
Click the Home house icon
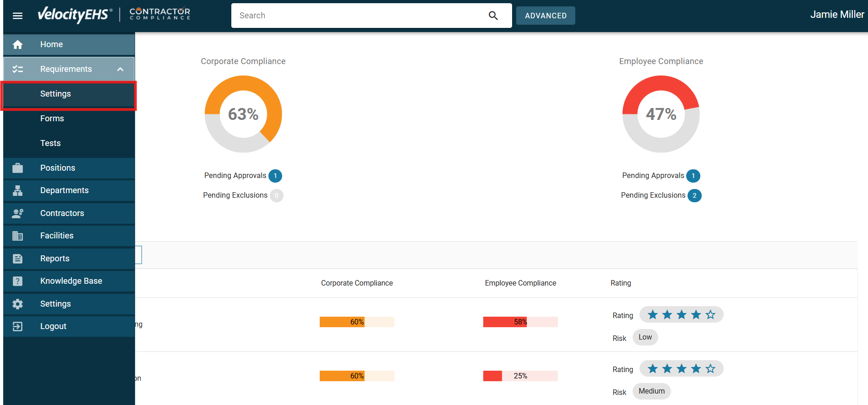tap(17, 44)
